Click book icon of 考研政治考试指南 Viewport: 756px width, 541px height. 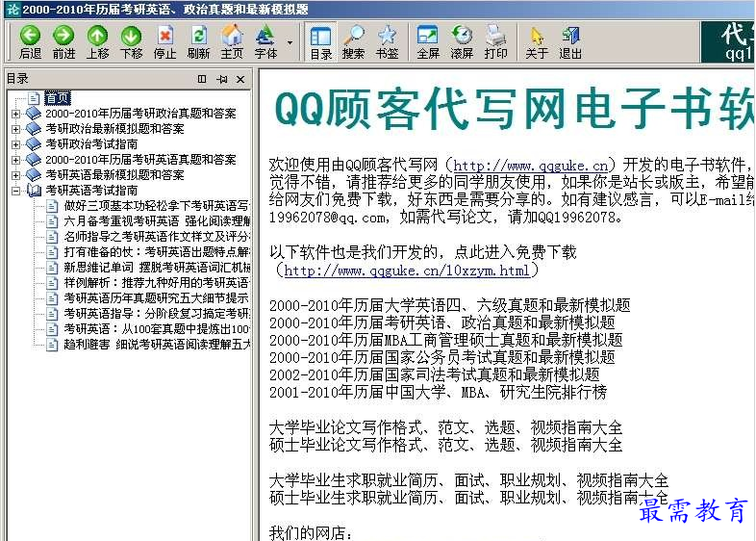tap(34, 143)
